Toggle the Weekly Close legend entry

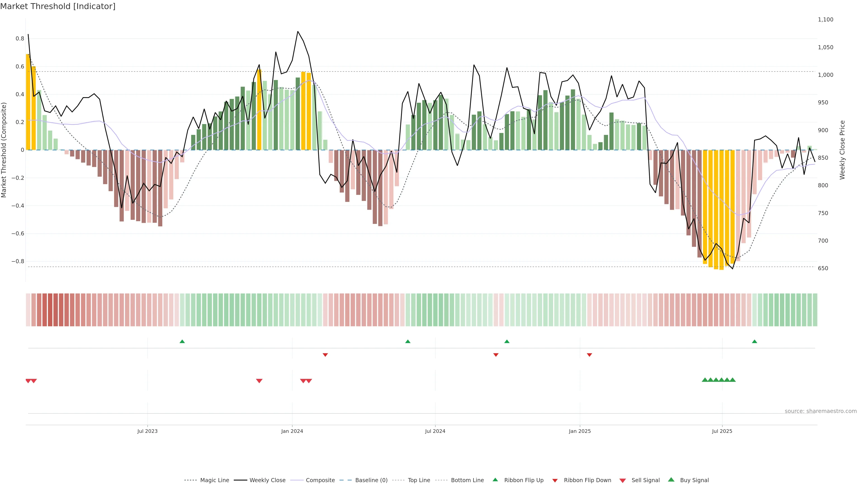[267, 480]
